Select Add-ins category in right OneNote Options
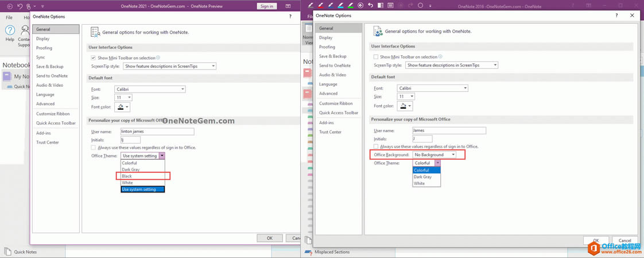Image resolution: width=644 pixels, height=258 pixels. point(339,122)
